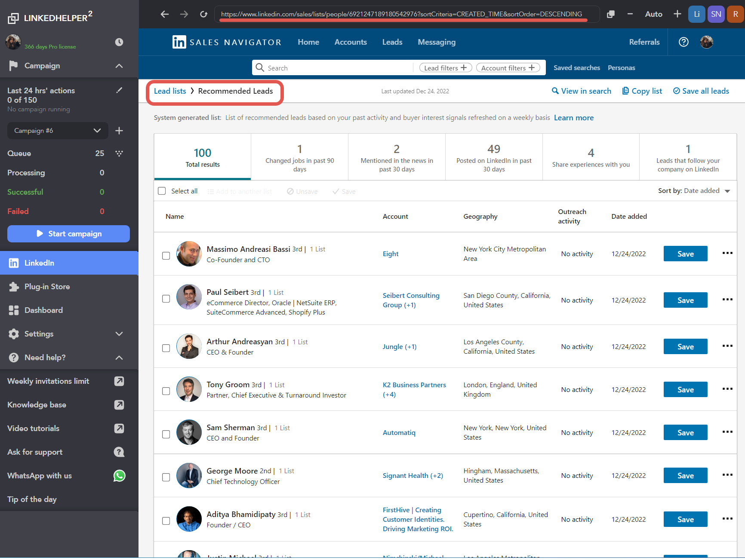This screenshot has height=560, width=745.
Task: Click the browser reload icon
Action: coord(203,14)
